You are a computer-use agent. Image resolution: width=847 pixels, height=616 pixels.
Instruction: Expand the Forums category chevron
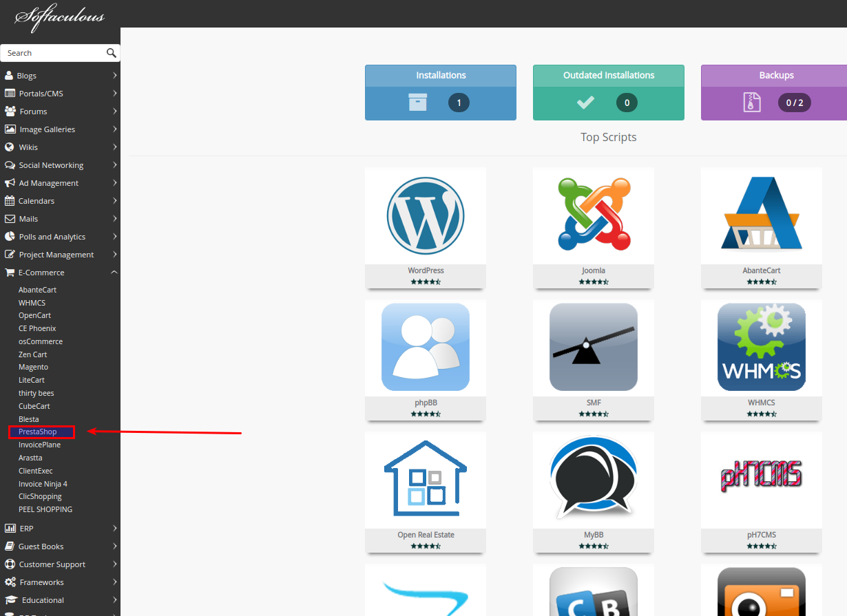point(114,111)
